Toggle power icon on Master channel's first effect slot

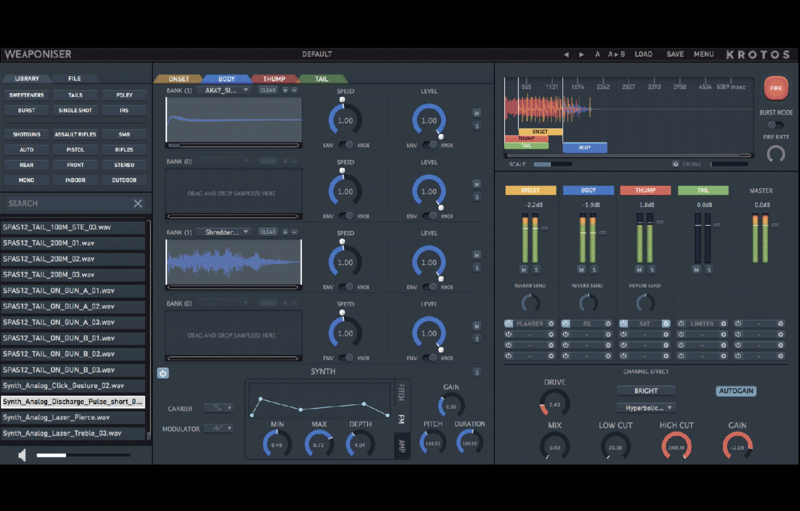(x=738, y=323)
